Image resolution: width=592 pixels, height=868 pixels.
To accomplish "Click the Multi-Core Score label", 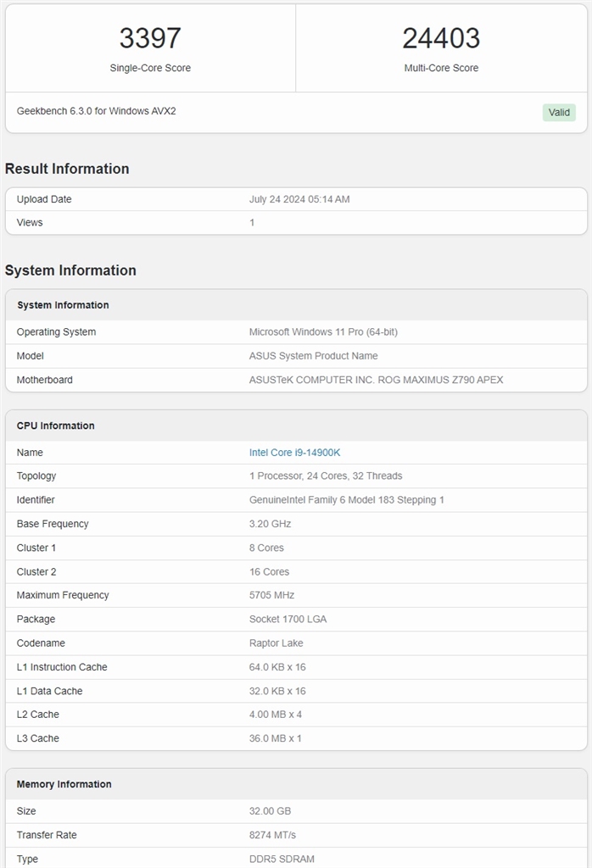I will point(441,68).
